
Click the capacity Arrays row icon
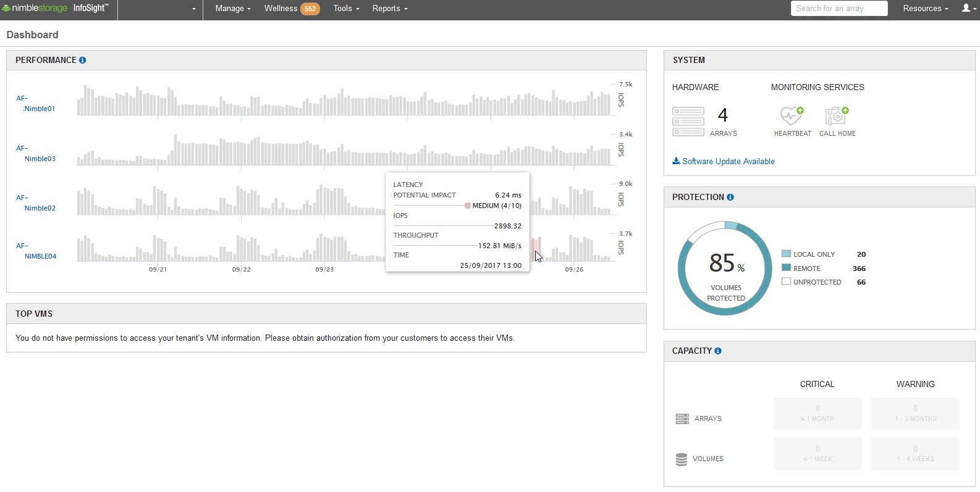(x=682, y=419)
